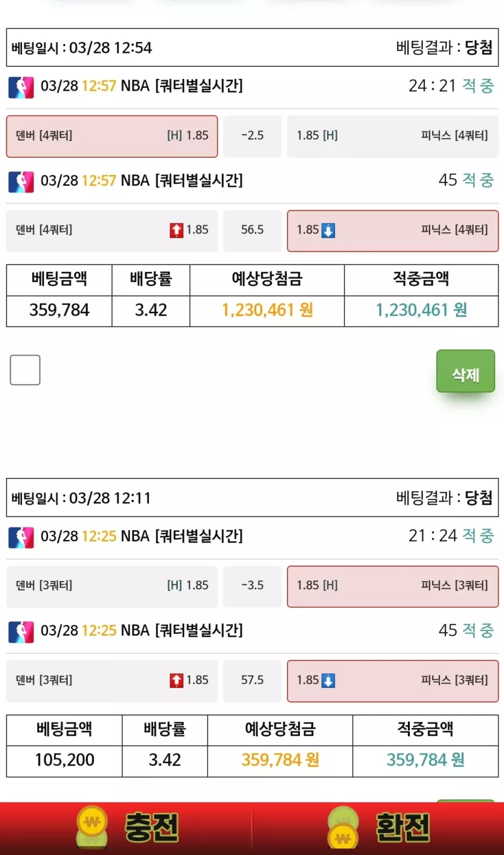This screenshot has height=855, width=504.
Task: Select Denver 4th quarter handicap 1.85 option
Action: [x=112, y=136]
